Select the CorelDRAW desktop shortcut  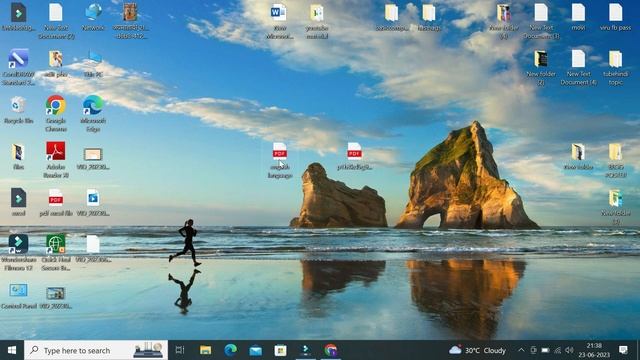18,67
